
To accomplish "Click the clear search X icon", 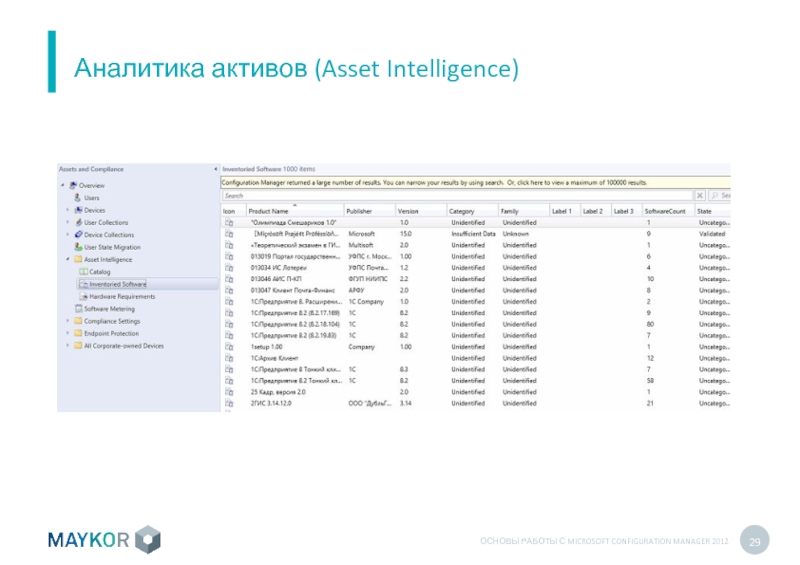I will point(700,195).
